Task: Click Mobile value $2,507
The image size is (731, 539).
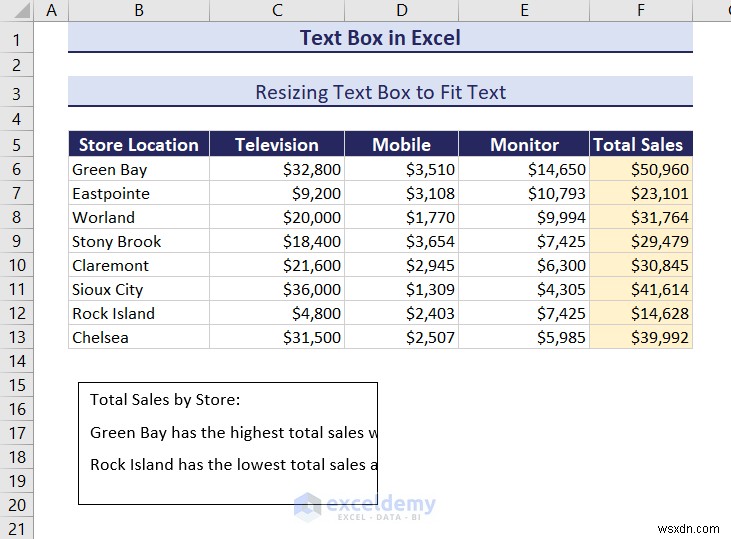Action: [401, 337]
